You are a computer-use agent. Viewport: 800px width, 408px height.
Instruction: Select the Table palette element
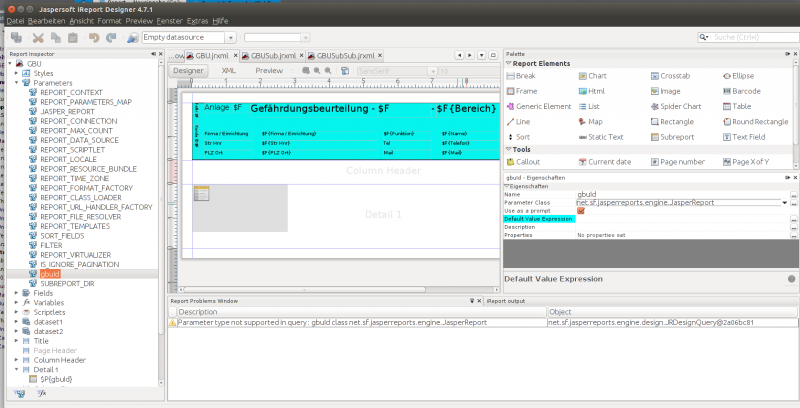pos(737,107)
